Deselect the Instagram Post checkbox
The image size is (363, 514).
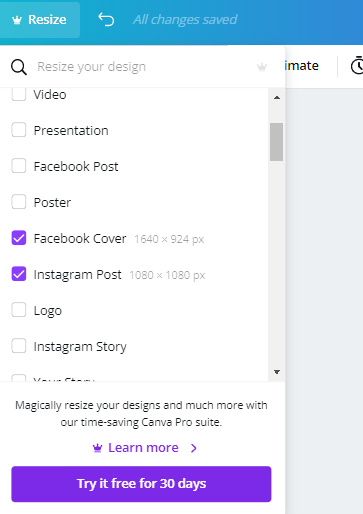(19, 274)
